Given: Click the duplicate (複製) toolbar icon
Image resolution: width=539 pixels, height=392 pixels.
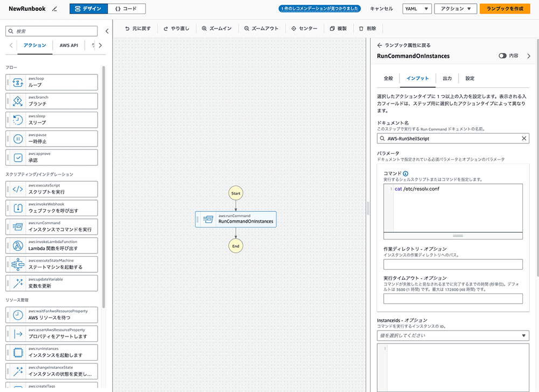Looking at the screenshot, I should point(332,29).
